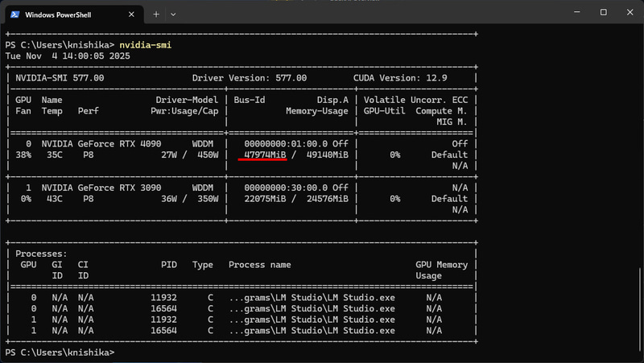Click the NVIDIA GeForce RTX 3090 name

pyautogui.click(x=101, y=188)
